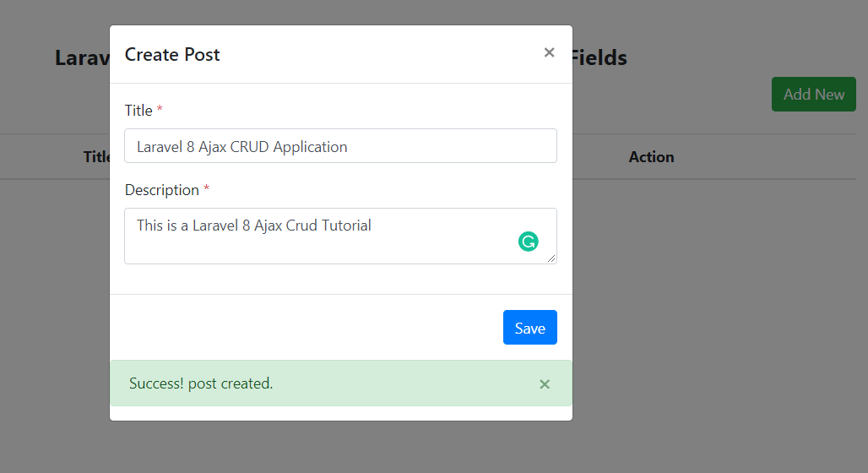Focus the Description textarea
This screenshot has height=473, width=868.
pyautogui.click(x=340, y=236)
